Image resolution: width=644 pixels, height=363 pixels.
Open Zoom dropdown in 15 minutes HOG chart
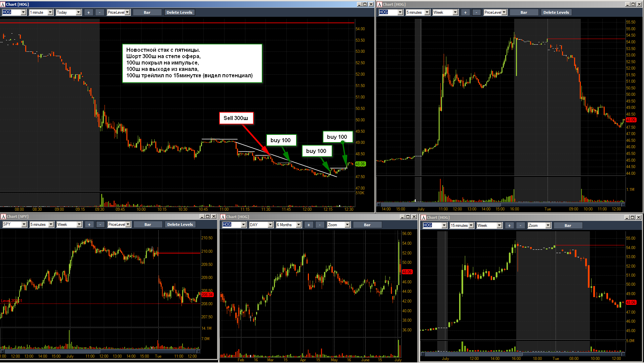(548, 226)
